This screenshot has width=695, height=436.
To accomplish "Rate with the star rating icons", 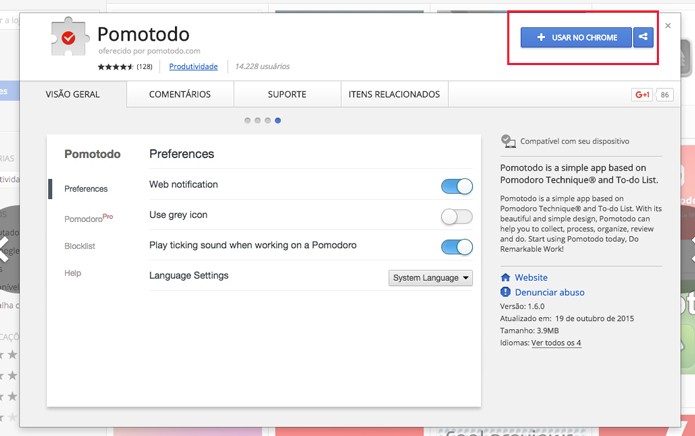I will click(x=115, y=67).
